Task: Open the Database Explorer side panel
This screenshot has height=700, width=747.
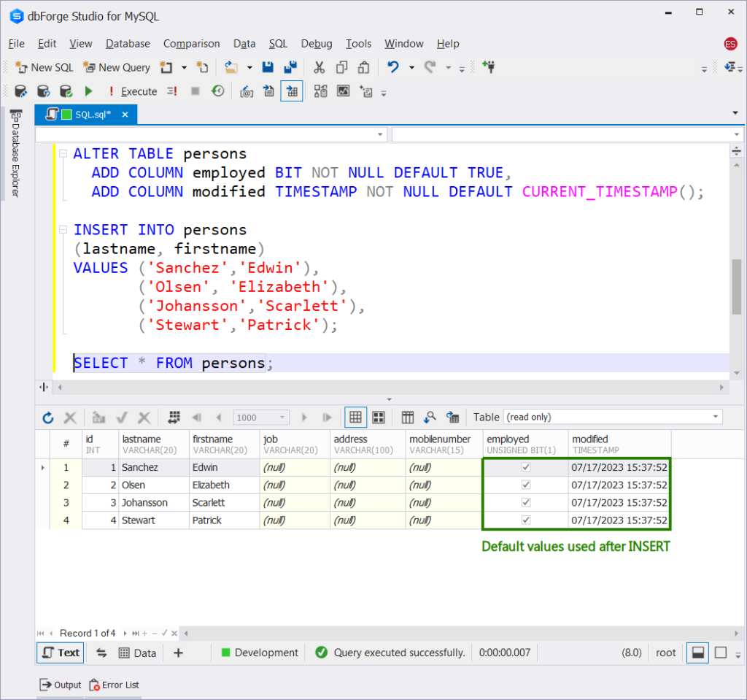Action: tap(16, 153)
